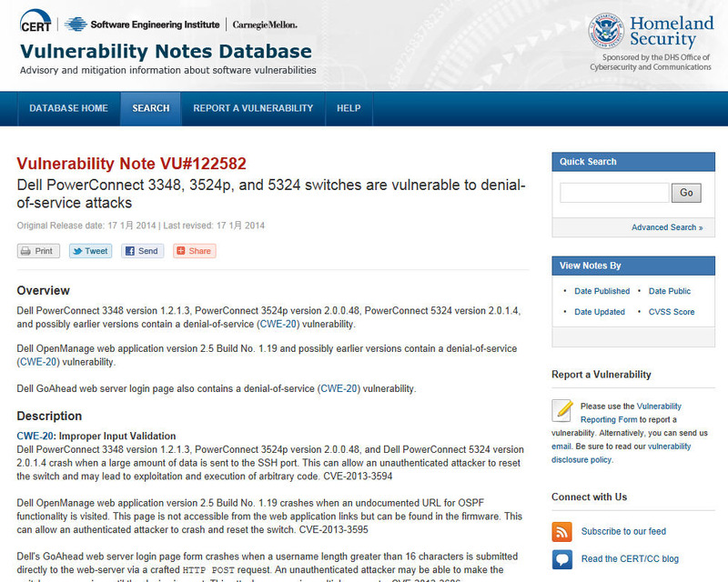
Task: View notes by CVSS Score
Action: (671, 312)
